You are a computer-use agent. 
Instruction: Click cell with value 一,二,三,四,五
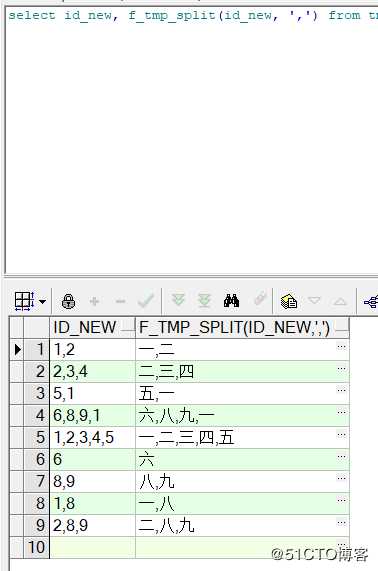242,438
